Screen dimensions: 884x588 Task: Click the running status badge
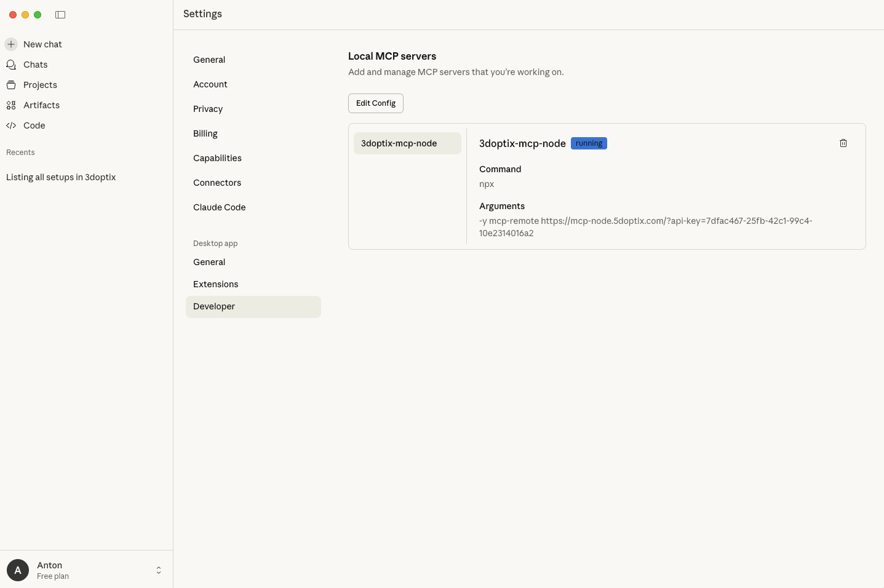point(589,143)
